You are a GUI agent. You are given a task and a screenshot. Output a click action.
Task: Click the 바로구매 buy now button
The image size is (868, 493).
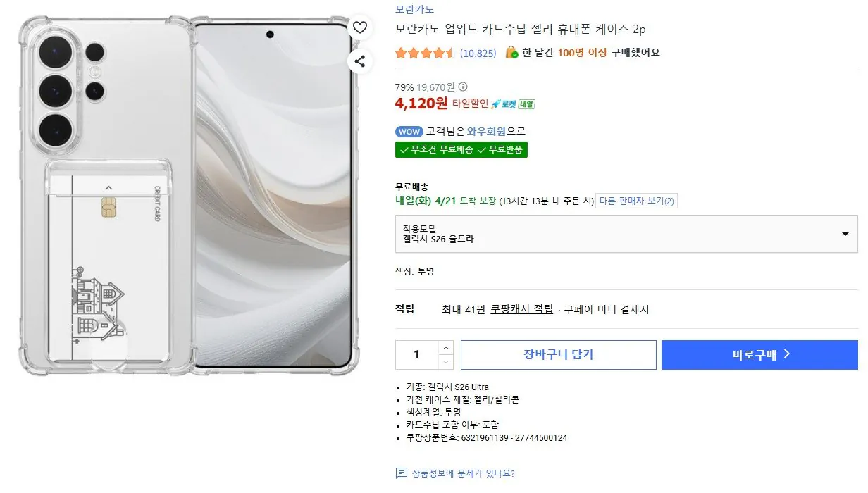[759, 354]
